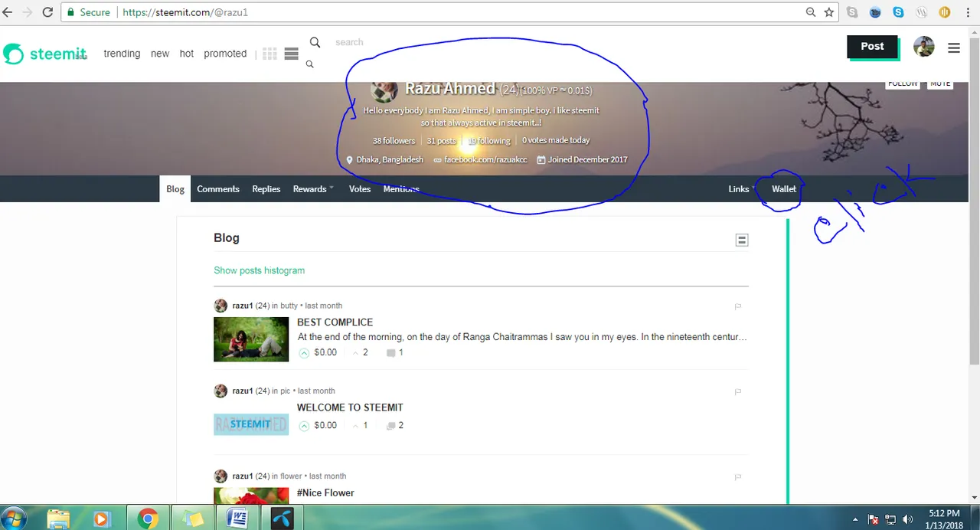980x530 pixels.
Task: Open the Comments tab
Action: click(x=218, y=189)
